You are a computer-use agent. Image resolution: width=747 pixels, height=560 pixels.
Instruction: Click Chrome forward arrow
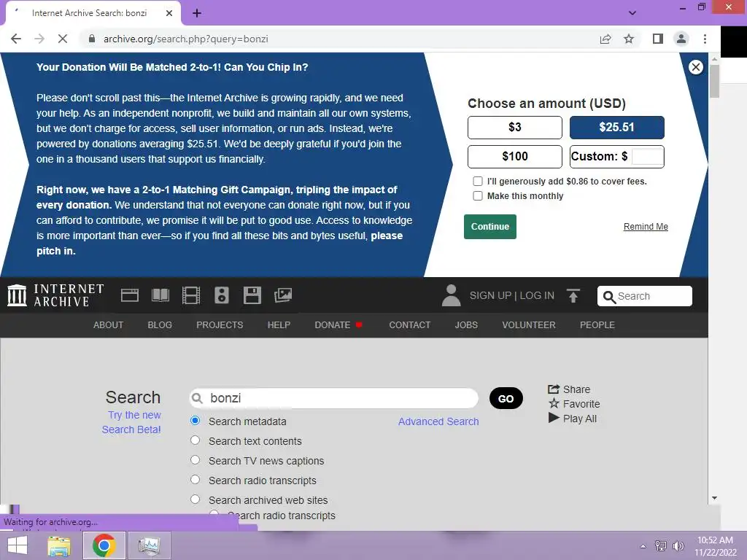coord(39,39)
